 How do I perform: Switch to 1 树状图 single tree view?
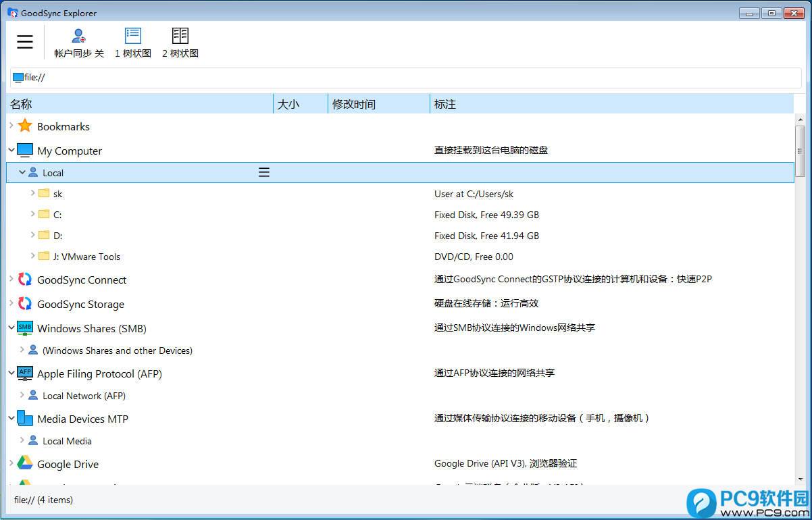click(x=133, y=43)
